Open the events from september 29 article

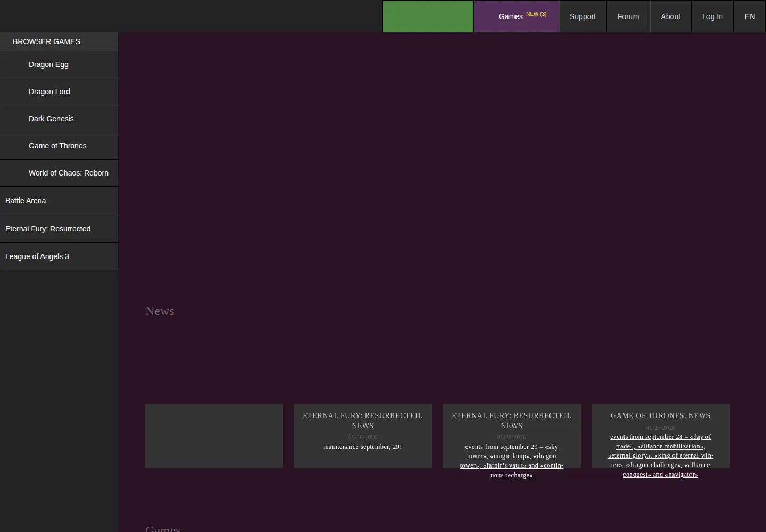tap(512, 461)
